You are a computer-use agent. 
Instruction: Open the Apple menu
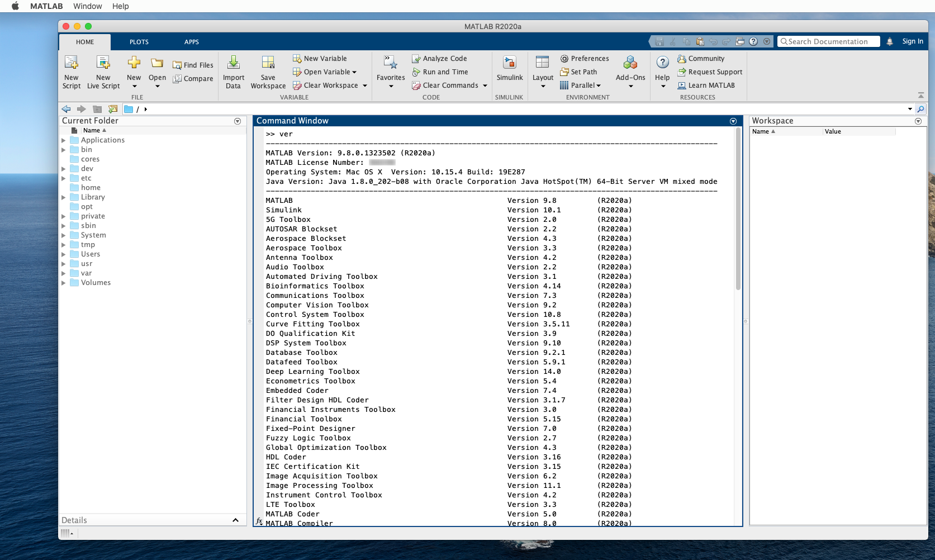coord(15,6)
